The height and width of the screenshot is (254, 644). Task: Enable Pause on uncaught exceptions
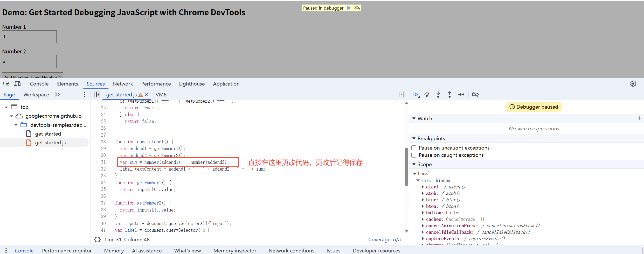(x=414, y=148)
